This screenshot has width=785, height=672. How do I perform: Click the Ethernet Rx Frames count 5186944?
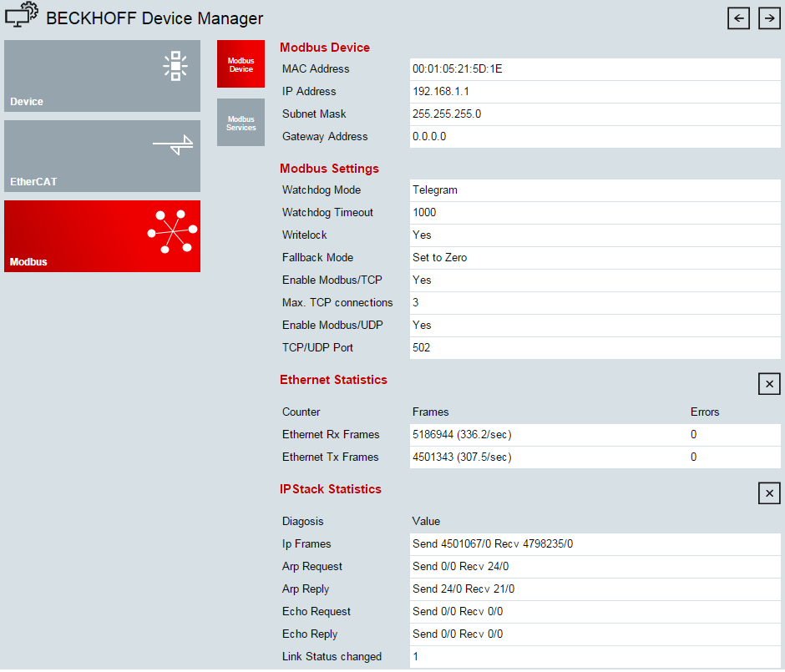pyautogui.click(x=433, y=435)
